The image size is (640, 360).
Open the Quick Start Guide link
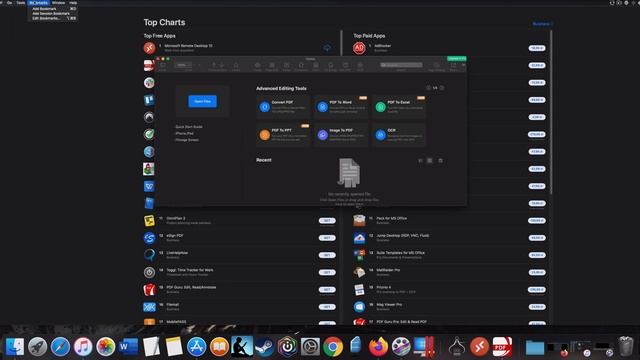[189, 127]
